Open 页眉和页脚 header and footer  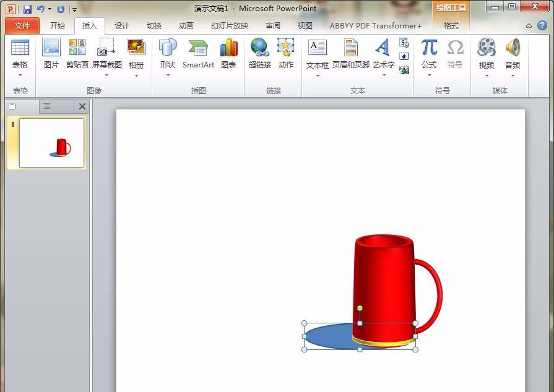350,48
